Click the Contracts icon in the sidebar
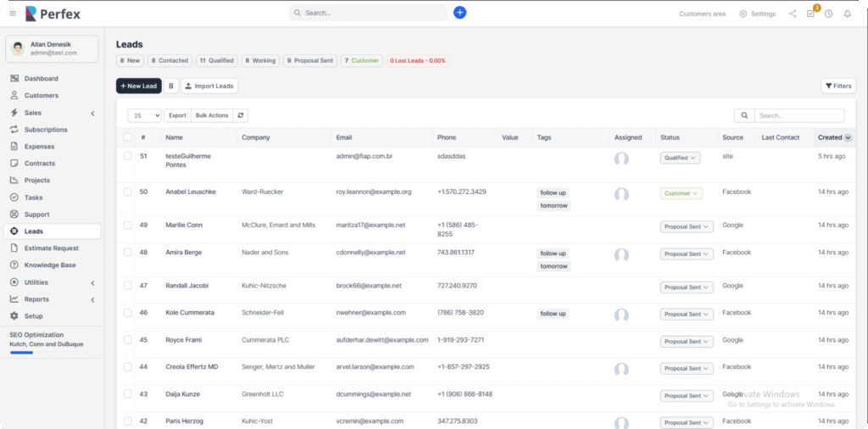The width and height of the screenshot is (868, 429). (x=14, y=164)
